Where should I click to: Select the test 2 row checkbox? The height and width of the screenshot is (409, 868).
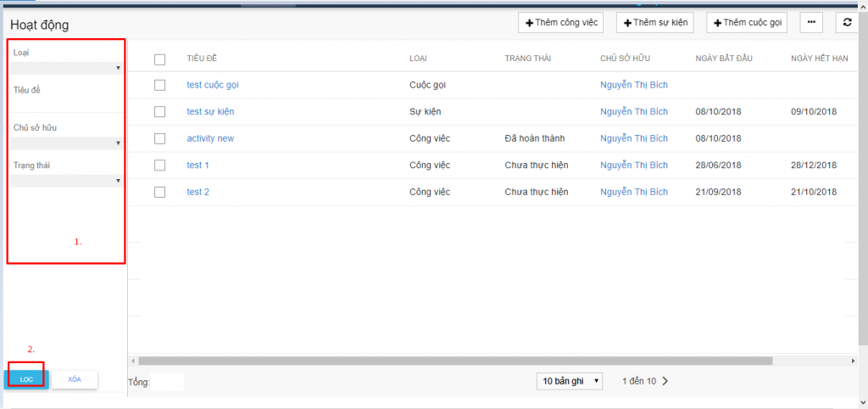coord(159,192)
